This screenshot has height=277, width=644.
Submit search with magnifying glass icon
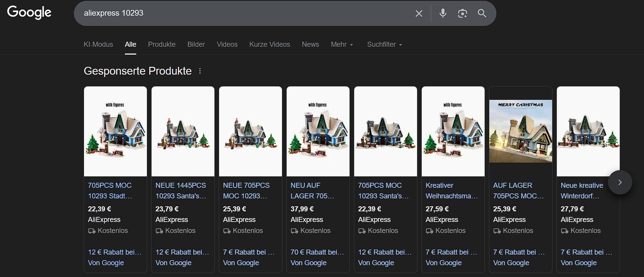(482, 13)
